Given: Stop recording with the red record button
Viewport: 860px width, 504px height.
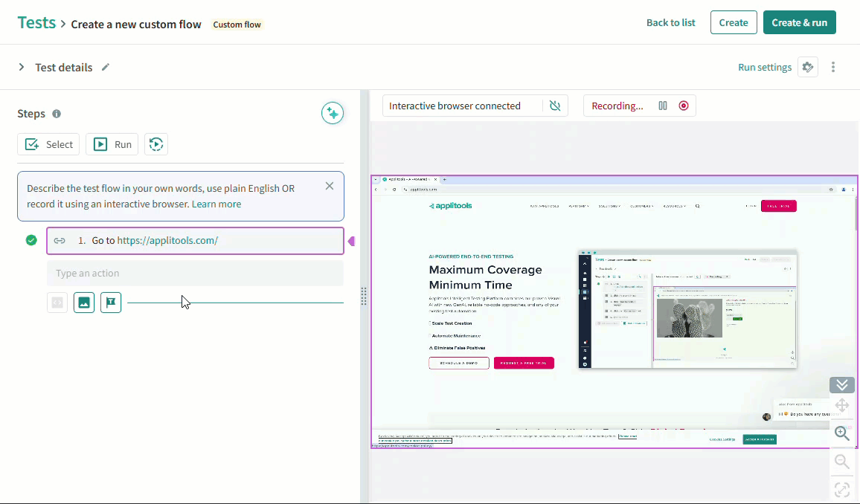Looking at the screenshot, I should (684, 106).
